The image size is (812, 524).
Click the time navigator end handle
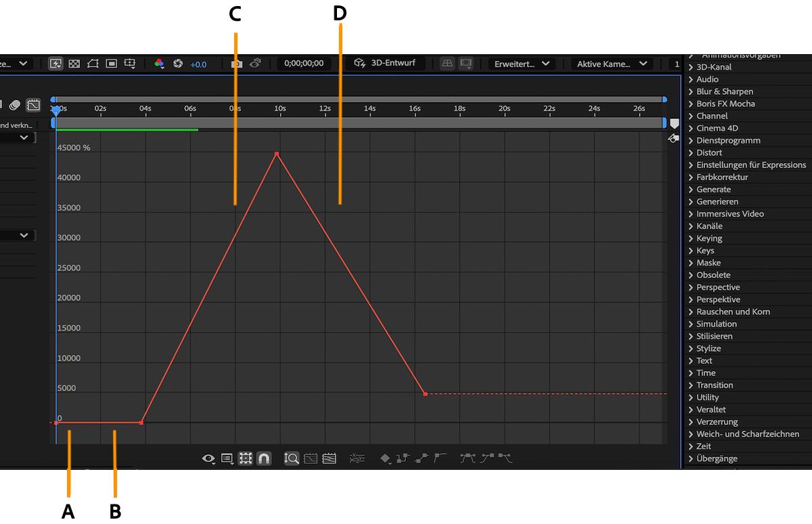(x=664, y=99)
